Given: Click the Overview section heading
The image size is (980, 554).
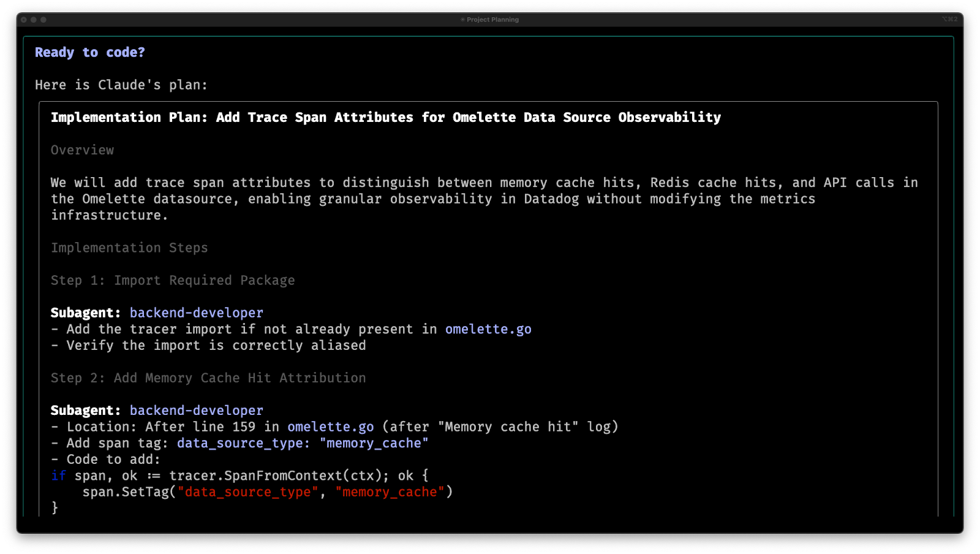Looking at the screenshot, I should click(82, 150).
